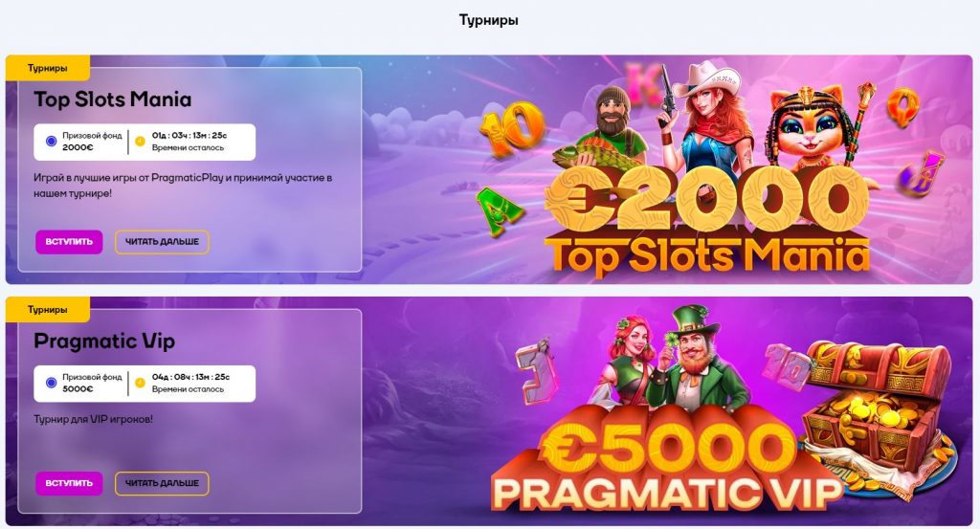Image resolution: width=980 pixels, height=529 pixels.
Task: Click the Турниры page heading
Action: tap(489, 20)
